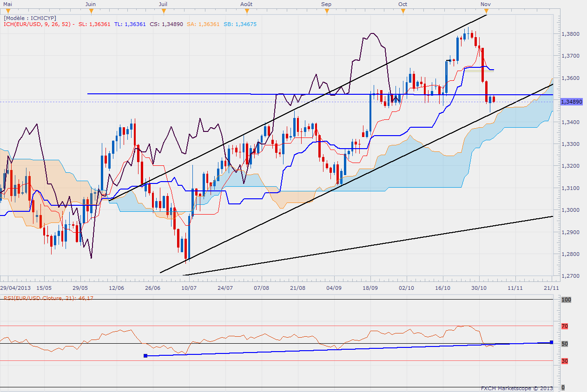The width and height of the screenshot is (587, 392).
Task: Click the 26/06 date label
Action: point(152,288)
